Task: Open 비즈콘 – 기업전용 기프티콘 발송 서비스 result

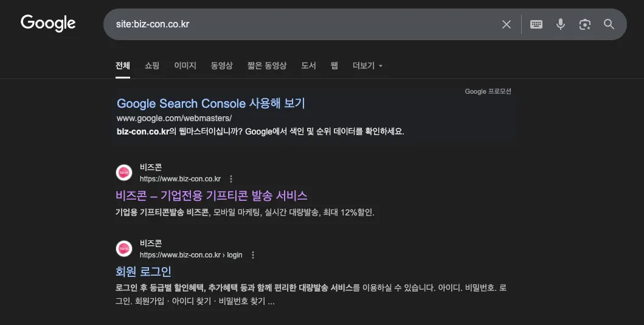Action: pos(212,195)
